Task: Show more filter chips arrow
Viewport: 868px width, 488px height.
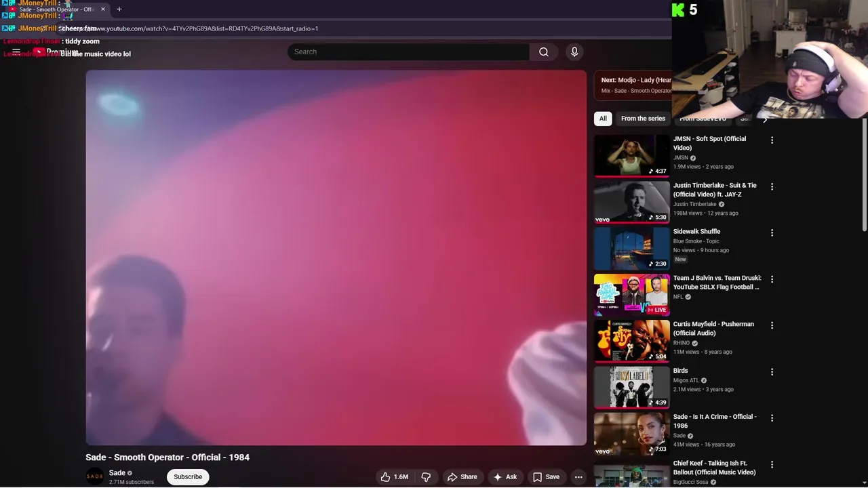Action: click(x=765, y=120)
